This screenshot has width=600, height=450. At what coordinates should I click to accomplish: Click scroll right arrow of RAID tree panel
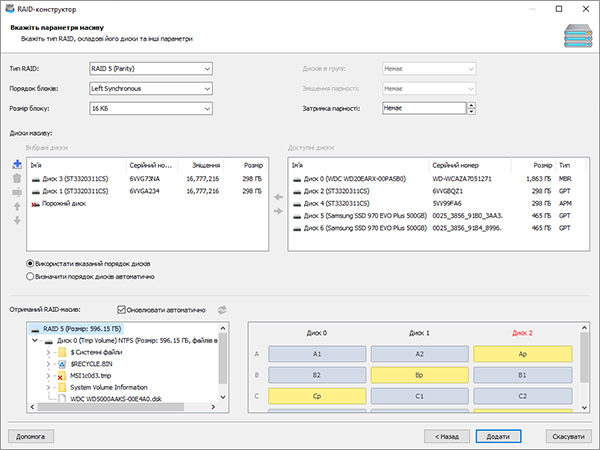tap(213, 407)
